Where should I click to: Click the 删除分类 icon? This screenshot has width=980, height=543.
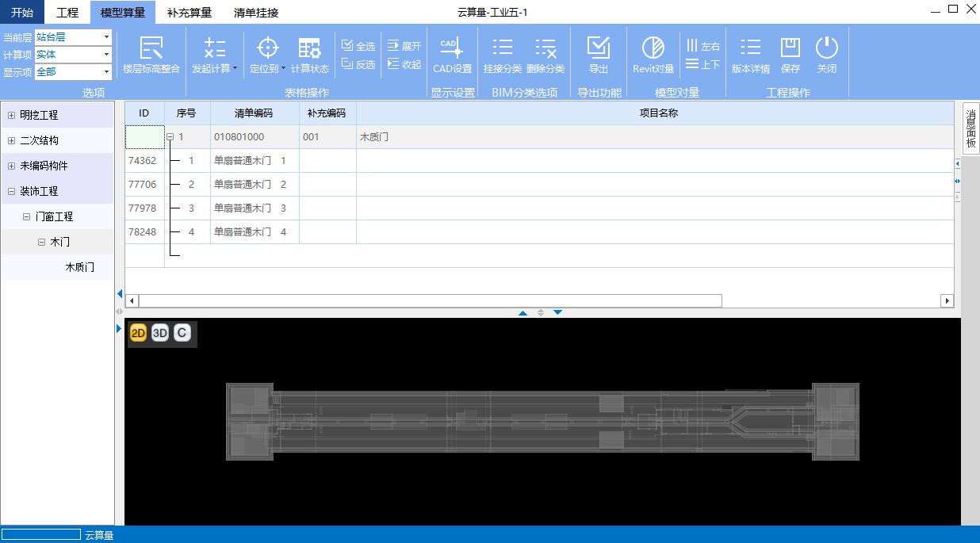click(546, 48)
